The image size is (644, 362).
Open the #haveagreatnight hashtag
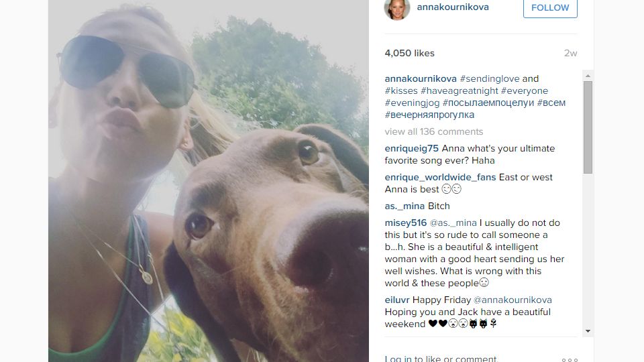(x=459, y=90)
